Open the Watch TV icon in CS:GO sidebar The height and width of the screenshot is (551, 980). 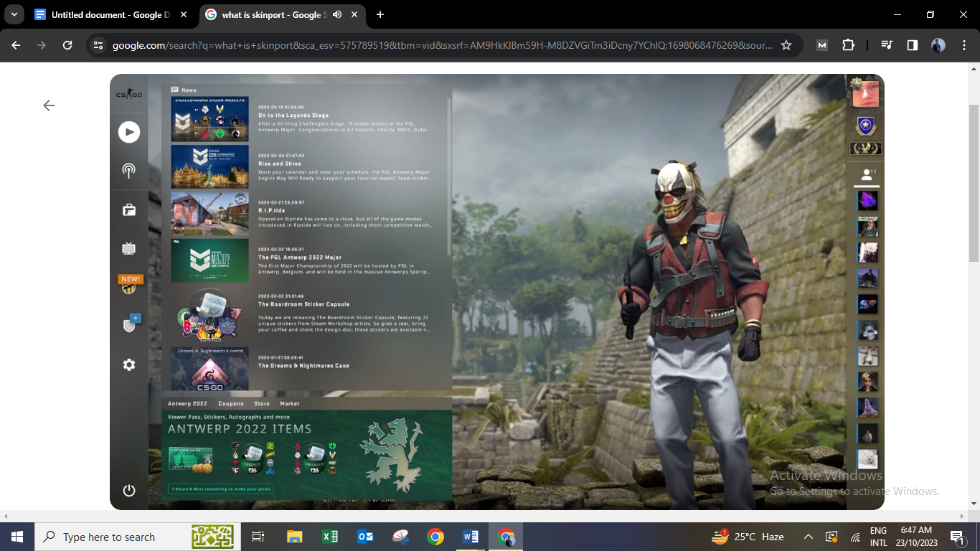click(129, 248)
